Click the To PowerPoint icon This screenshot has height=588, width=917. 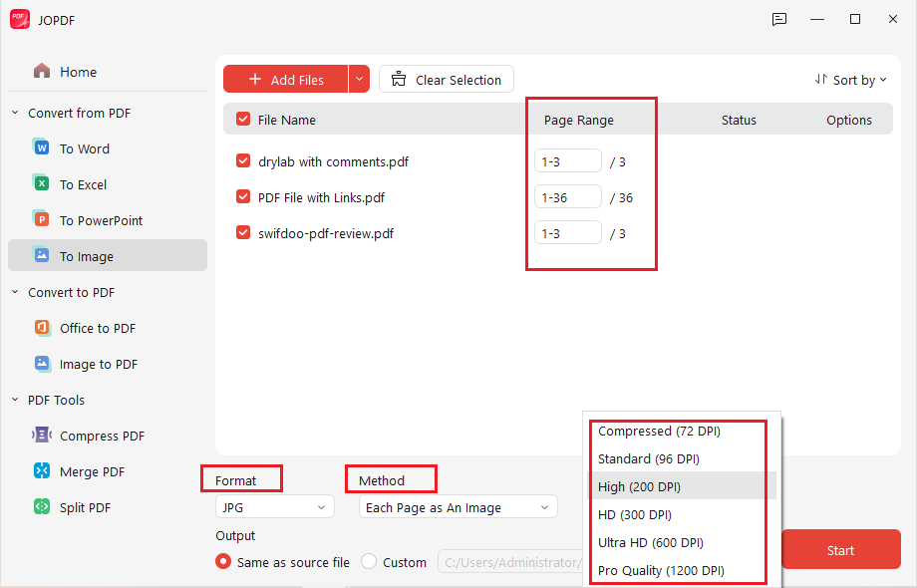point(41,220)
